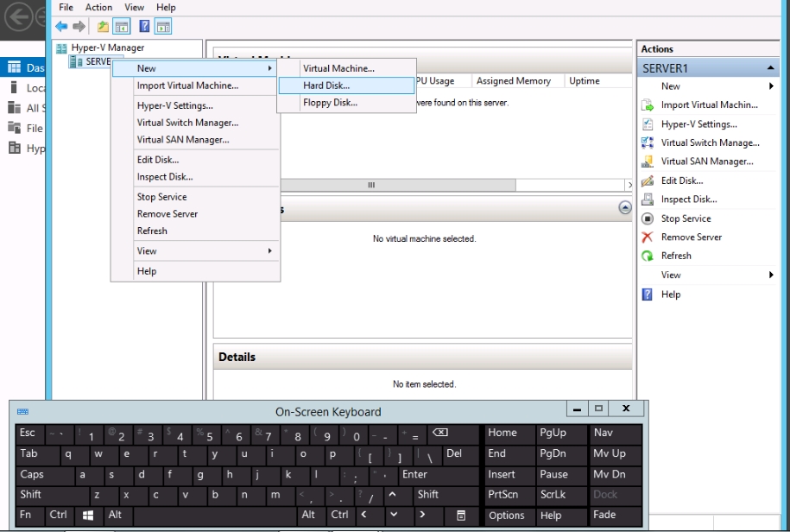Open the Dashboard icon in Server Manager sidebar

pos(14,67)
